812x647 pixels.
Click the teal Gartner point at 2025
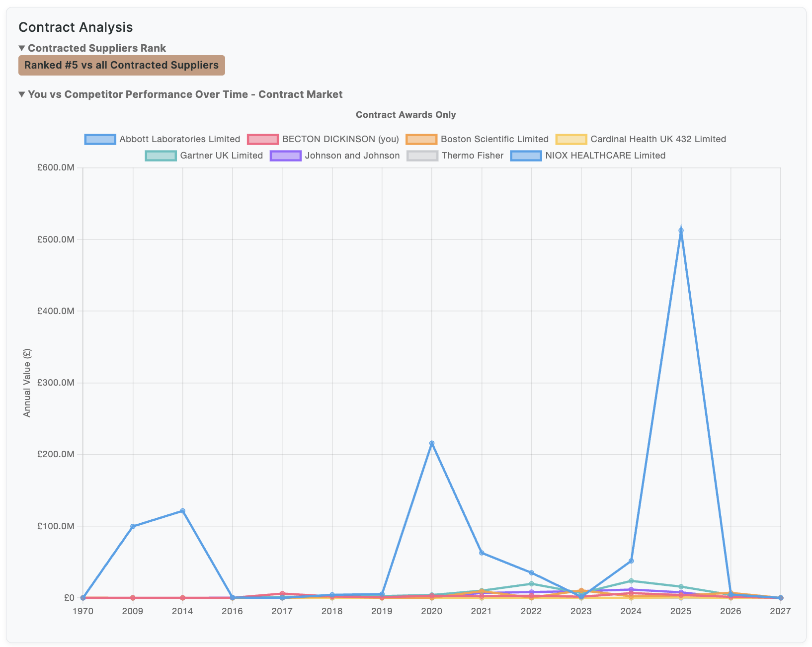(x=681, y=587)
